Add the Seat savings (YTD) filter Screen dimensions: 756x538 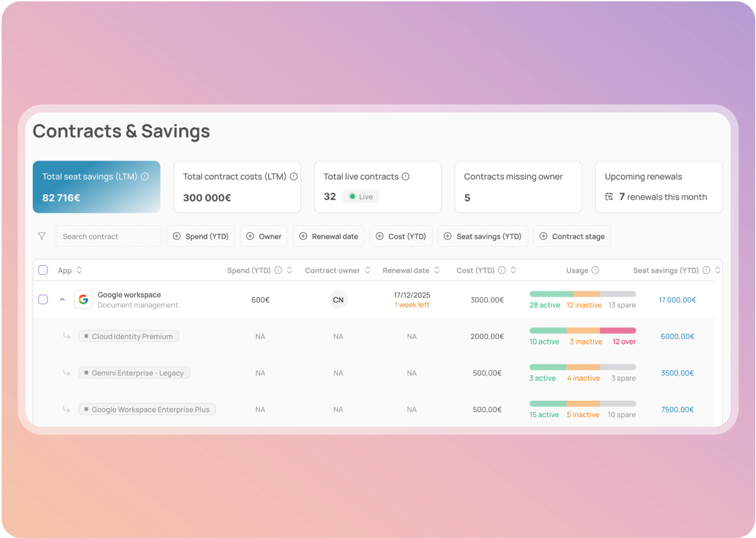(x=482, y=236)
